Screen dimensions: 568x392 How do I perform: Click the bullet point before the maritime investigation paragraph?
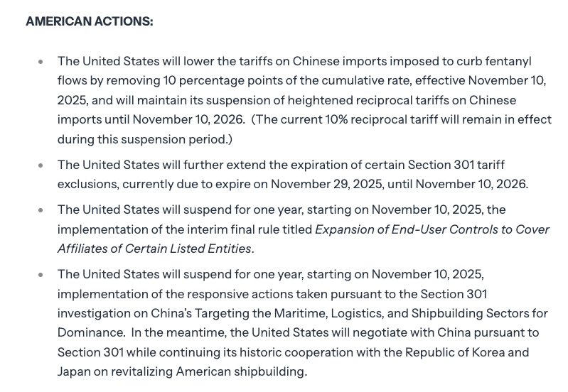tap(41, 274)
